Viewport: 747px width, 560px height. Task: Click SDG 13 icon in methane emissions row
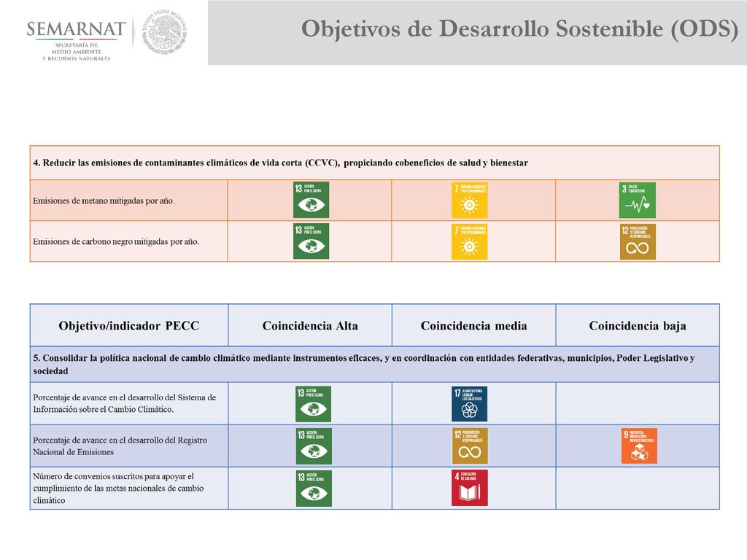311,200
